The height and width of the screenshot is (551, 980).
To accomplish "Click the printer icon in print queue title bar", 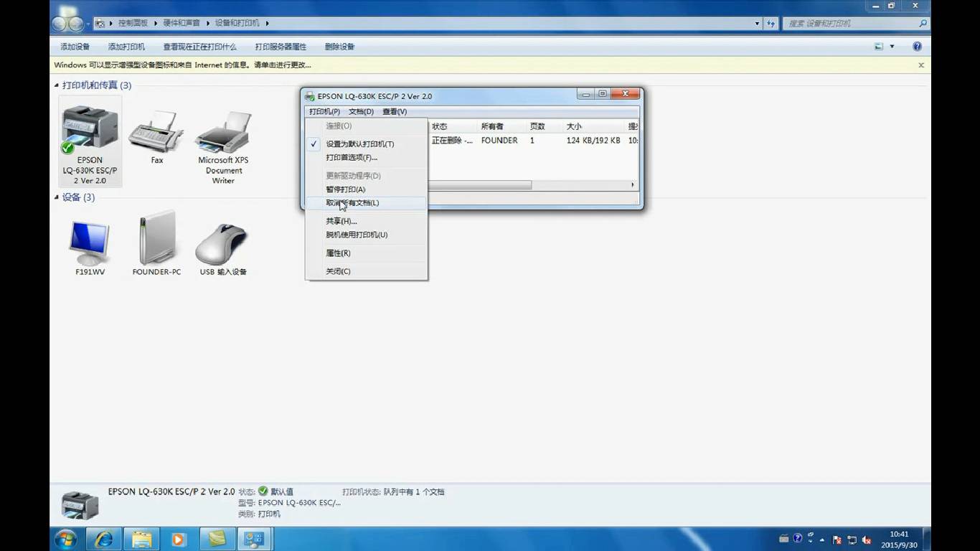I will (x=309, y=96).
